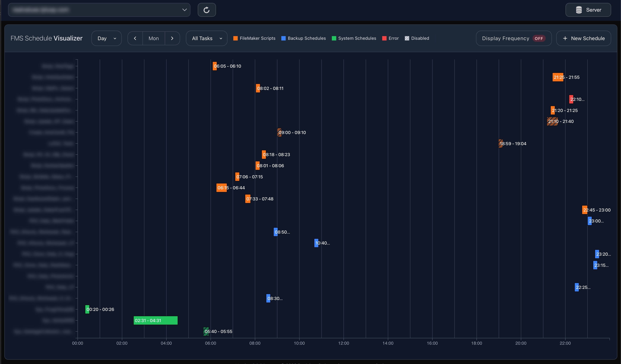Viewport: 621px width, 364px height.
Task: Click the FileMaker Scripts orange legend swatch
Action: click(235, 38)
